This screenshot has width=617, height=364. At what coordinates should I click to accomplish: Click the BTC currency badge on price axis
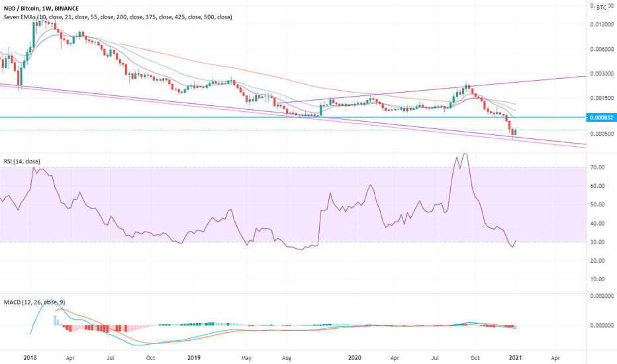click(x=601, y=7)
